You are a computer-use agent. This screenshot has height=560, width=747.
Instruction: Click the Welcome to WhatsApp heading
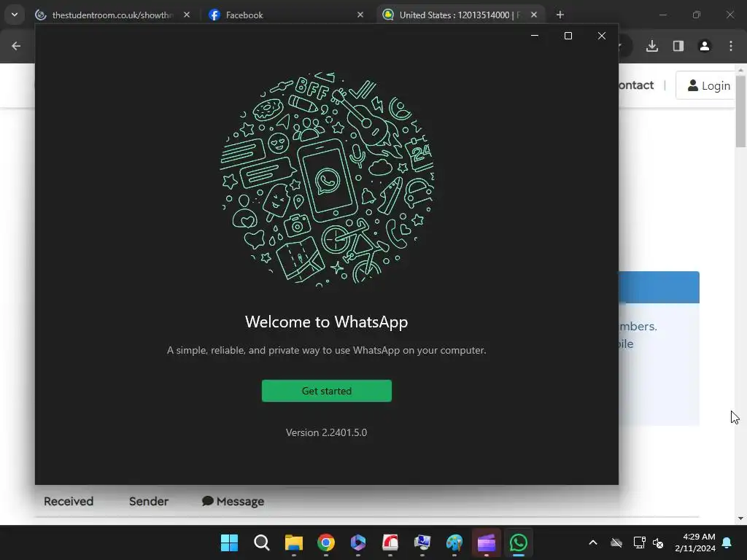(x=326, y=322)
